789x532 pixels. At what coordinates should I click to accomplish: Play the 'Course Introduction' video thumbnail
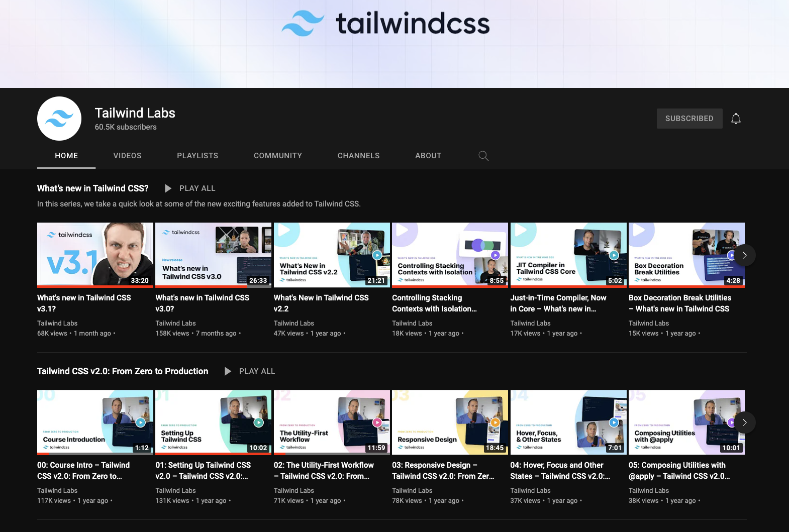click(x=95, y=422)
